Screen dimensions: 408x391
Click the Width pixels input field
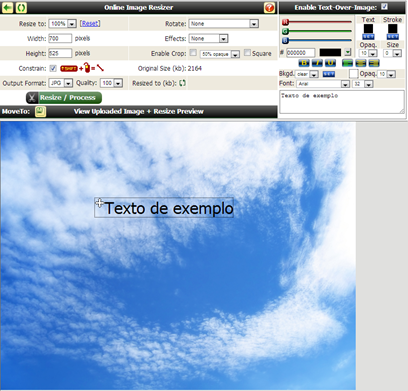point(60,38)
